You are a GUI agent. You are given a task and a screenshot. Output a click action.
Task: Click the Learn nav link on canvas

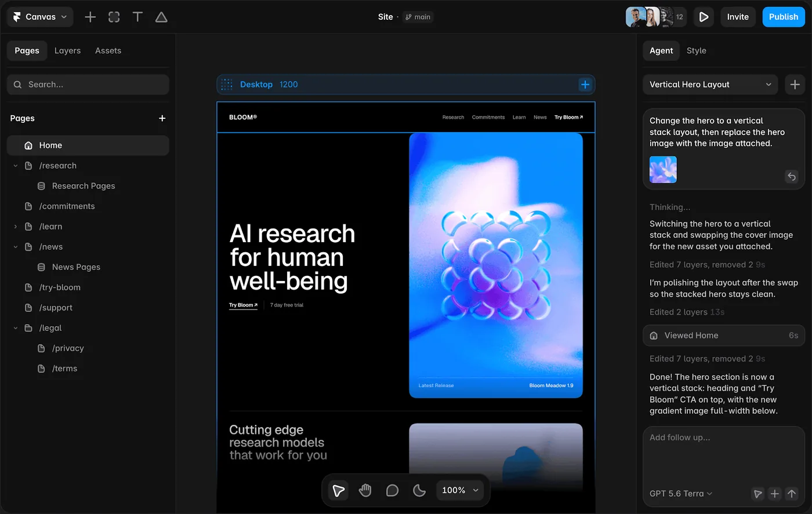(x=519, y=117)
